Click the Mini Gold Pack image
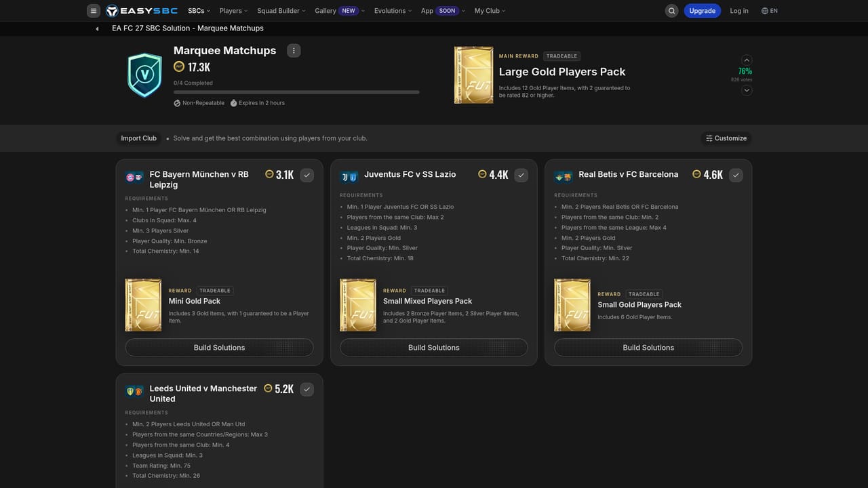The image size is (868, 488). pyautogui.click(x=143, y=305)
